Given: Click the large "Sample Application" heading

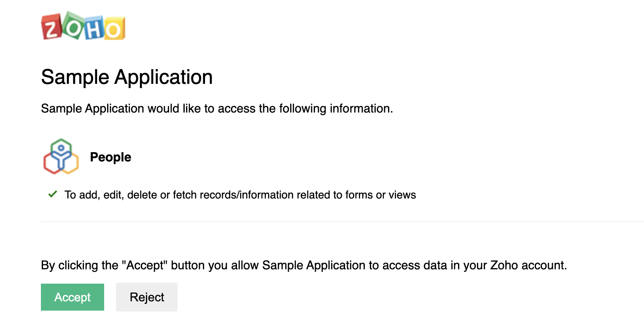Looking at the screenshot, I should [x=127, y=78].
